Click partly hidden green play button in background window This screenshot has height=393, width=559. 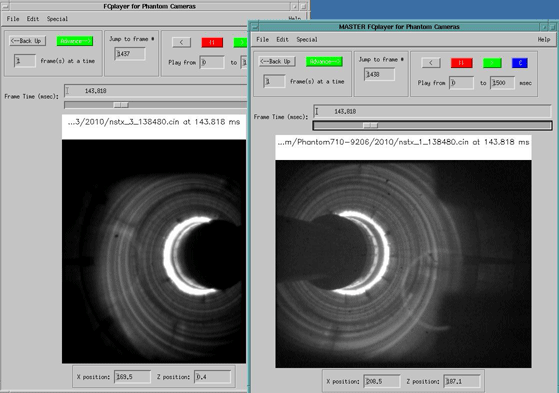241,42
